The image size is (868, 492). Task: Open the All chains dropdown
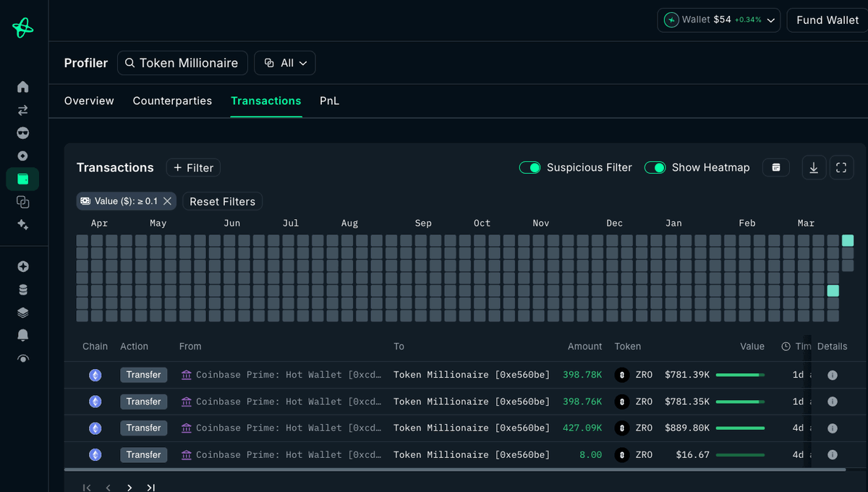(x=285, y=63)
